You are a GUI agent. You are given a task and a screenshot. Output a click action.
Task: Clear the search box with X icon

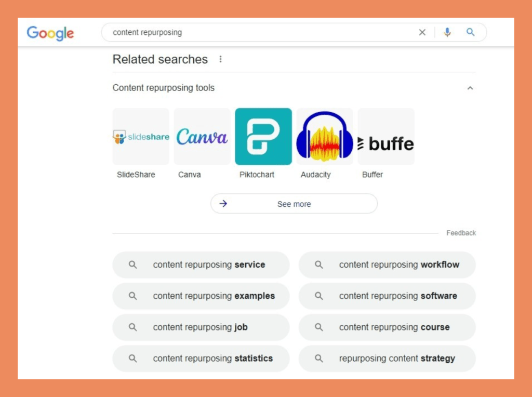(x=422, y=32)
